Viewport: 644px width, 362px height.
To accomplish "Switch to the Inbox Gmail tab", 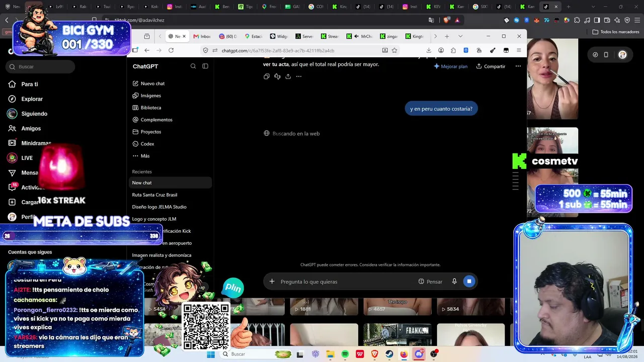I will 202,36.
